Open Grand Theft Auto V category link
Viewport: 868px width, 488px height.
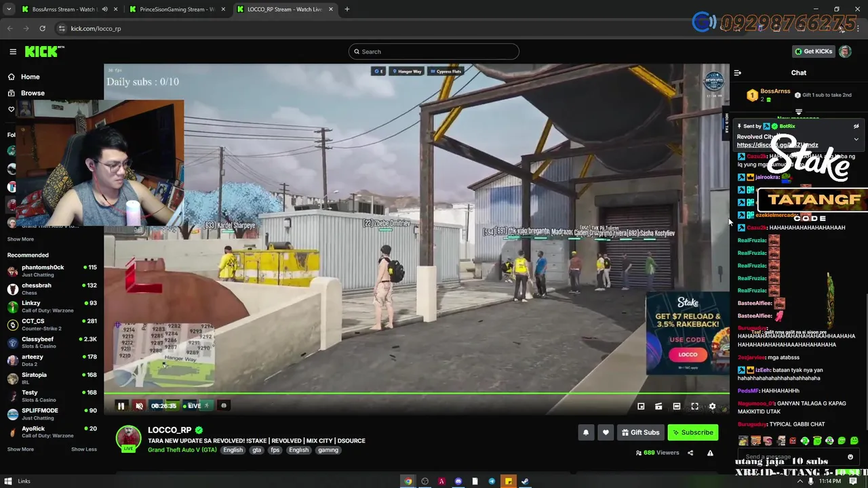[182, 450]
